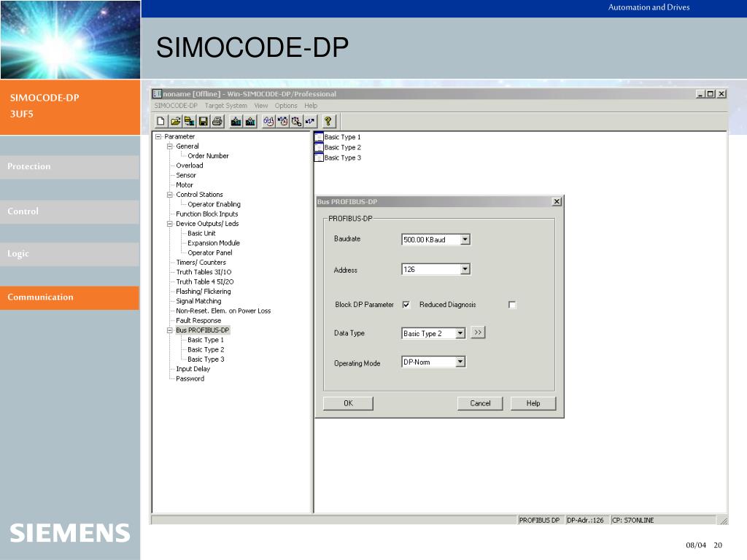Screen dimensions: 747x560
Task: Select Truth Tables 3I/1O in the tree
Action: (x=204, y=273)
